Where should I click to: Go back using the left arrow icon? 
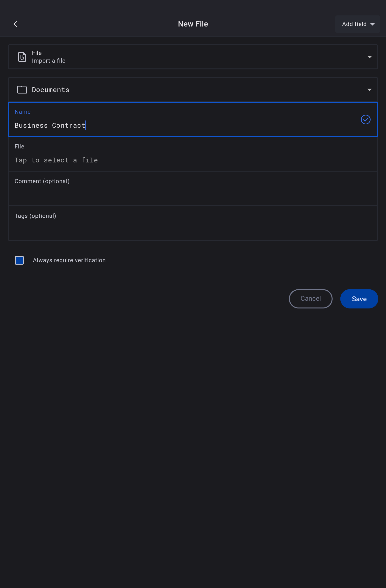(x=15, y=24)
